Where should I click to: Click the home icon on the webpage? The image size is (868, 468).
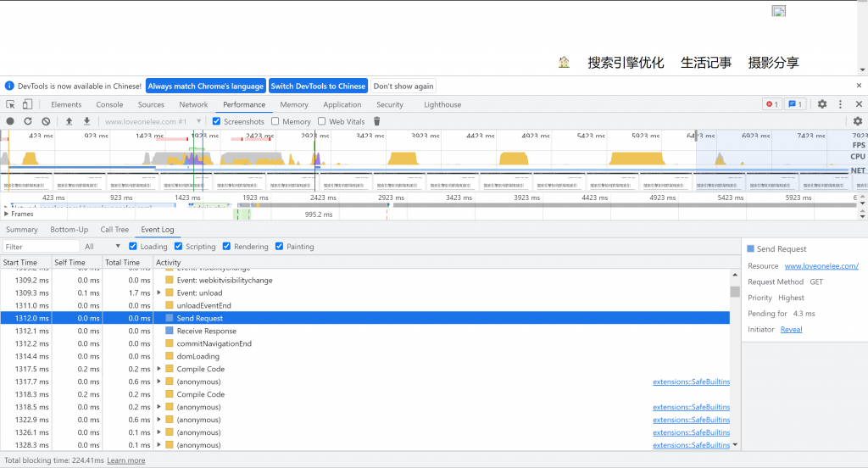point(564,62)
